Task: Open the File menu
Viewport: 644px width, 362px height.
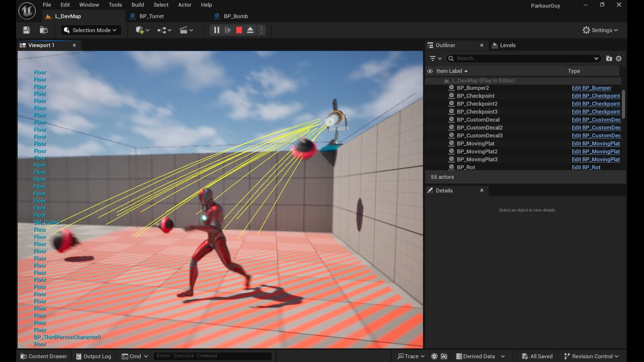Action: (47, 5)
